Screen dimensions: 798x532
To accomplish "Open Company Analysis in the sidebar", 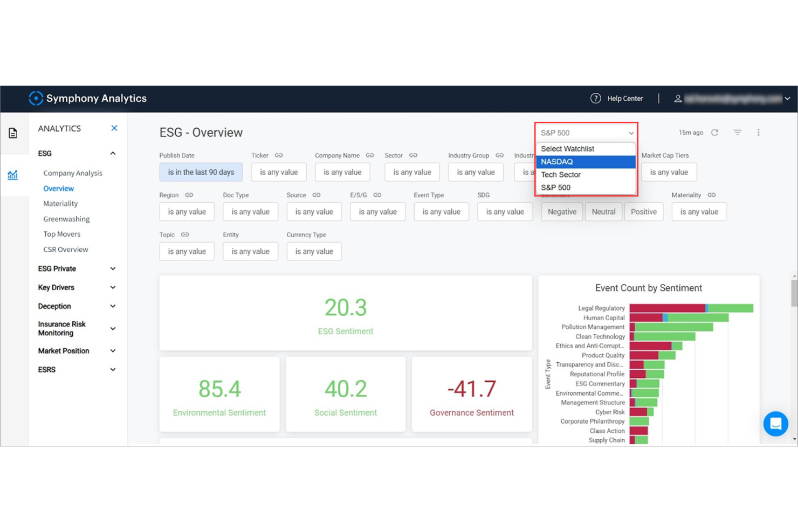I will (73, 173).
